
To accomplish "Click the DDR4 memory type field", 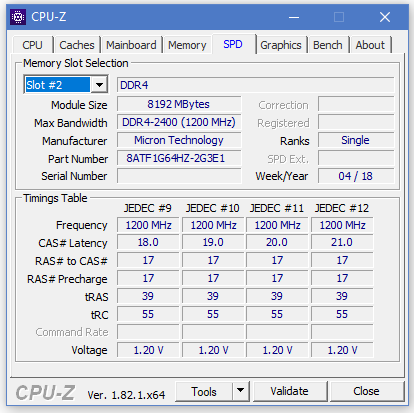I will point(255,85).
